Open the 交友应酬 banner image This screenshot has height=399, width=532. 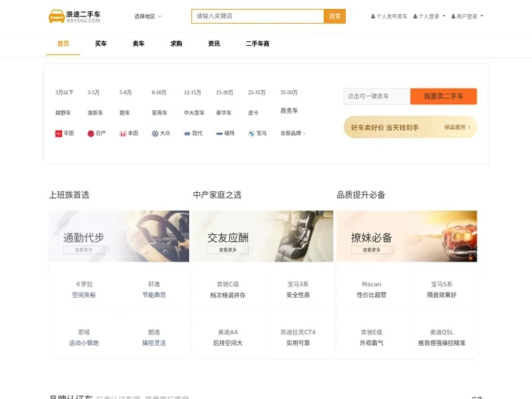(263, 236)
